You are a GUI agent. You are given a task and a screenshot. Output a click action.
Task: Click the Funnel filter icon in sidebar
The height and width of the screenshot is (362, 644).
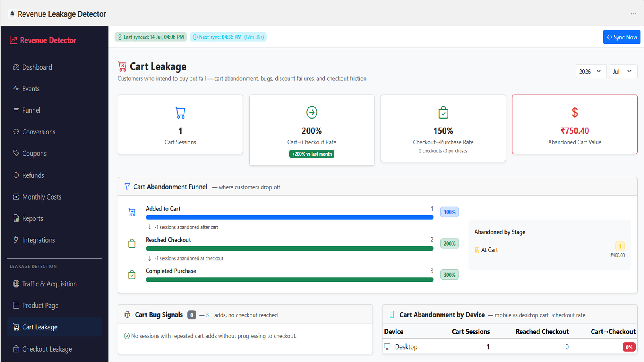point(16,110)
